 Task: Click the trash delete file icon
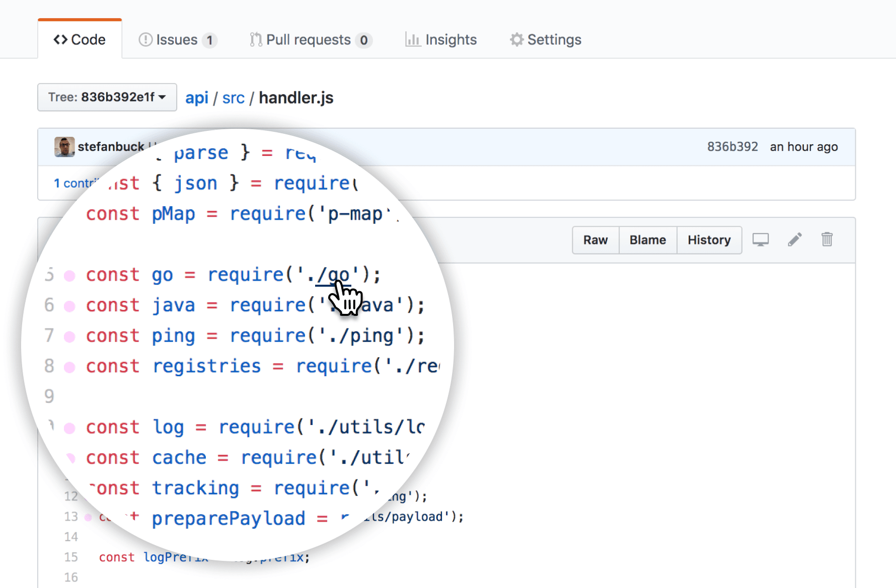click(827, 239)
